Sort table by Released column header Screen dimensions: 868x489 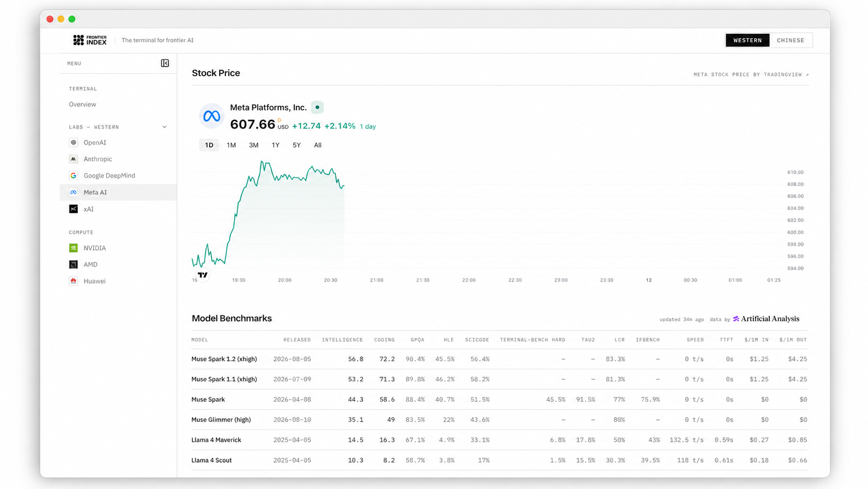point(297,340)
